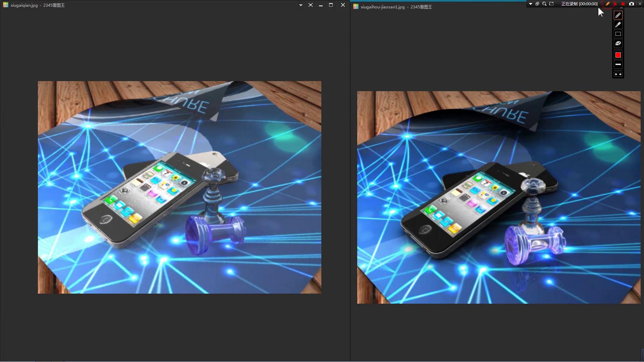Toggle the orange annotation pen button
The image size is (644, 362).
point(608,4)
